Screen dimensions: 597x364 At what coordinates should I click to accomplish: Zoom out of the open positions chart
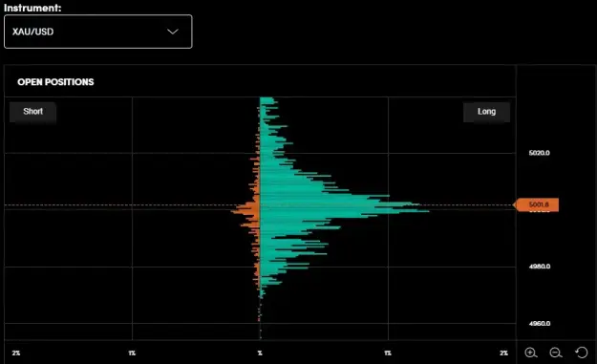click(556, 353)
